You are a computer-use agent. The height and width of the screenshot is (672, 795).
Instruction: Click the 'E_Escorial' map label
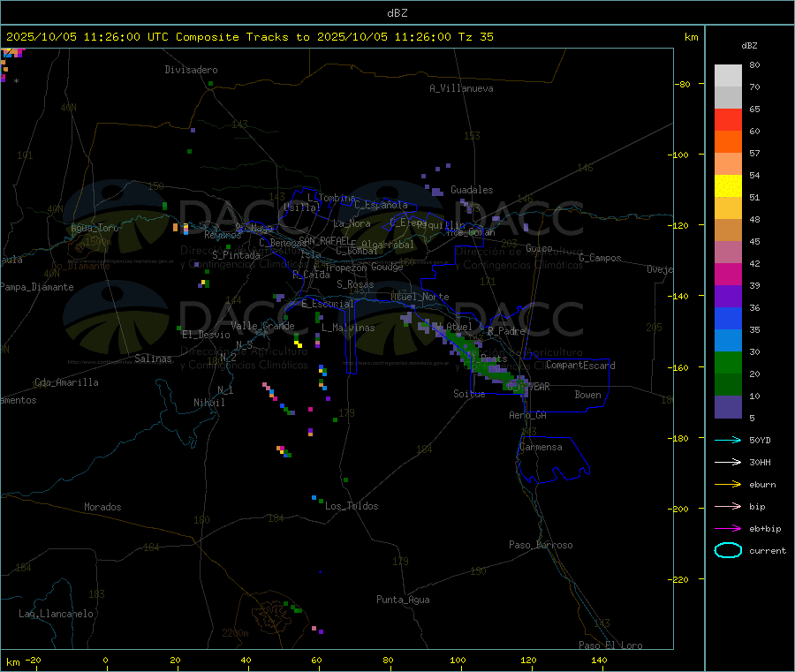pyautogui.click(x=328, y=304)
